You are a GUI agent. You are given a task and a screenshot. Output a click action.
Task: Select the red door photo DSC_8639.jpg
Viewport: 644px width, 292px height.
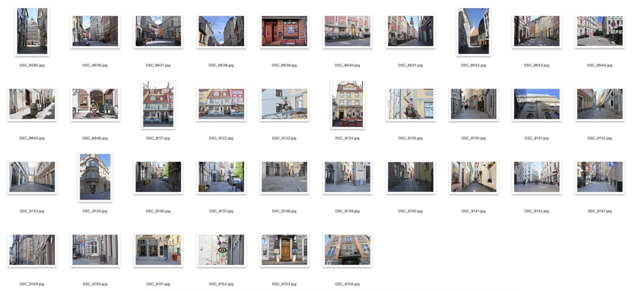(x=284, y=31)
